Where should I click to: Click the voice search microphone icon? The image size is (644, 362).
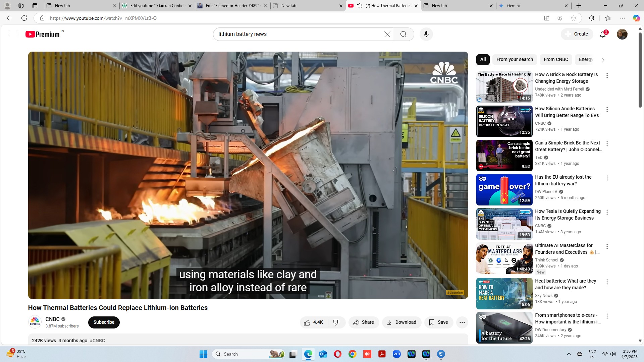tap(426, 34)
